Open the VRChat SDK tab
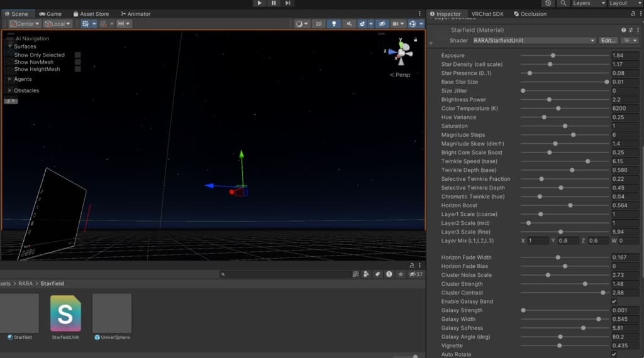This screenshot has width=644, height=358. point(487,14)
